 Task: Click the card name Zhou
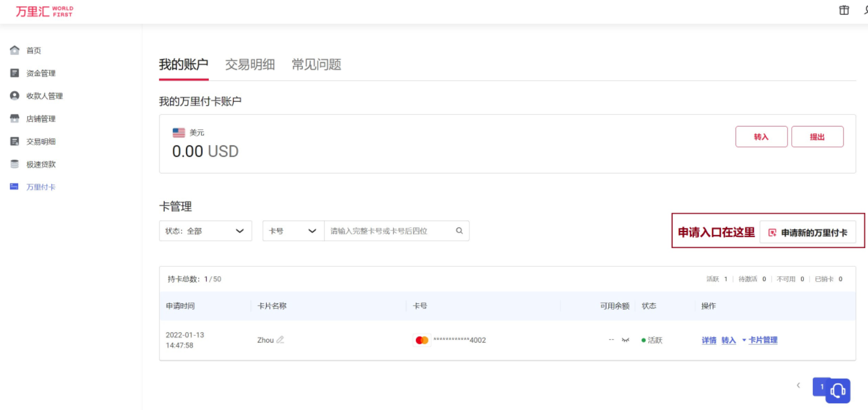tap(266, 340)
